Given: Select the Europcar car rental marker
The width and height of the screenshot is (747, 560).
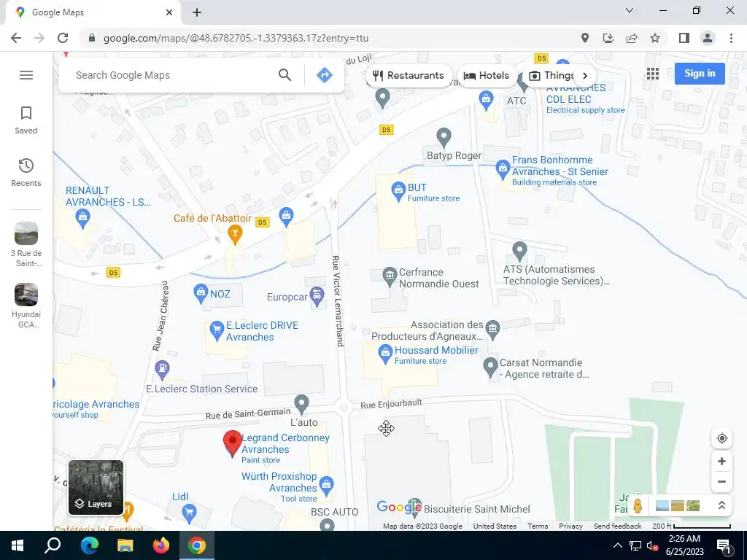Looking at the screenshot, I should pyautogui.click(x=317, y=297).
